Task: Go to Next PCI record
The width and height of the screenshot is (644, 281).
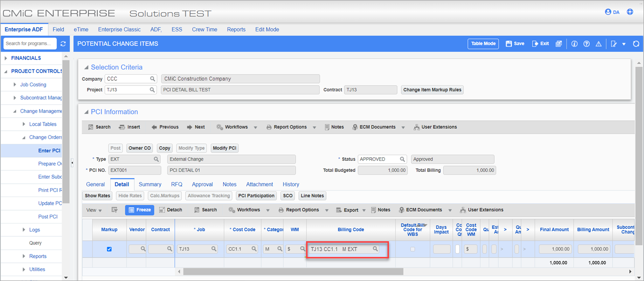Action: coord(196,127)
